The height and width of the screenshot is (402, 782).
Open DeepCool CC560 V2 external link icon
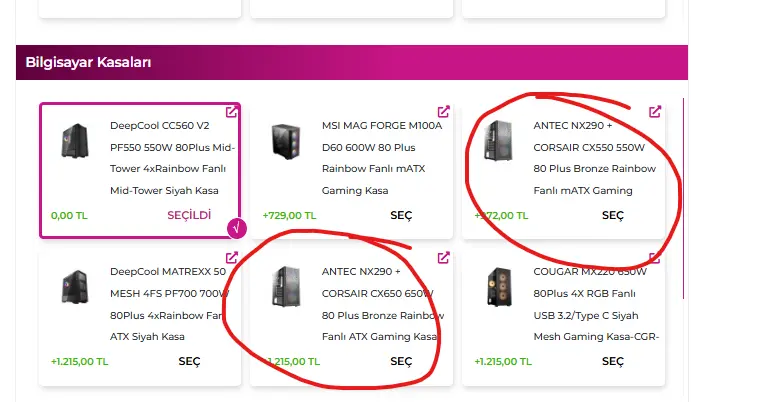tap(231, 112)
